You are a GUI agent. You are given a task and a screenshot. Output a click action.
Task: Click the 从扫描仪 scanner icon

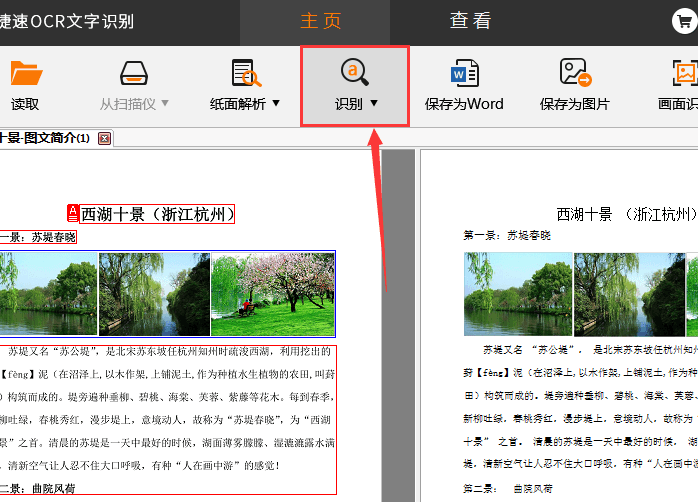(x=135, y=75)
